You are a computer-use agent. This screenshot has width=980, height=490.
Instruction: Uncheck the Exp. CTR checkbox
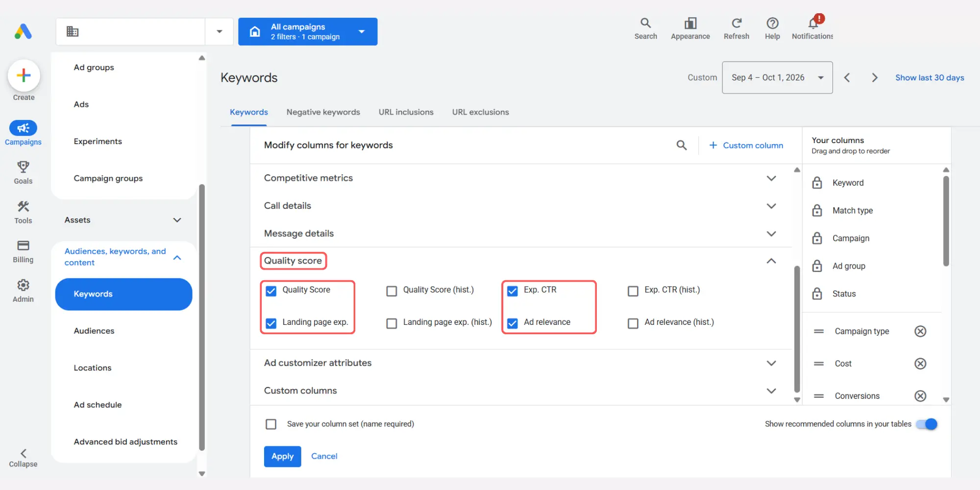[x=512, y=291]
